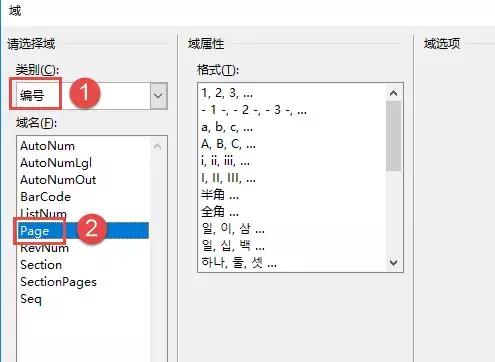Select SectionPages field name
Viewport: 495px width, 362px height.
58,282
